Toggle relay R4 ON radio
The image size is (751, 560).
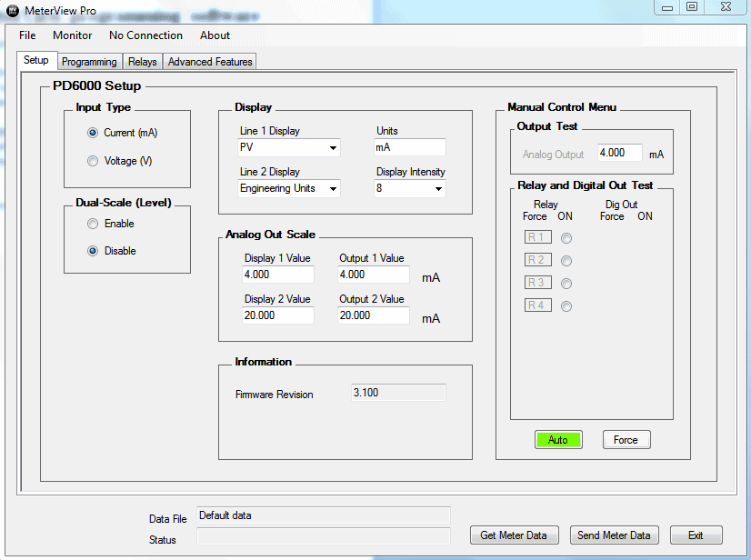pyautogui.click(x=566, y=306)
